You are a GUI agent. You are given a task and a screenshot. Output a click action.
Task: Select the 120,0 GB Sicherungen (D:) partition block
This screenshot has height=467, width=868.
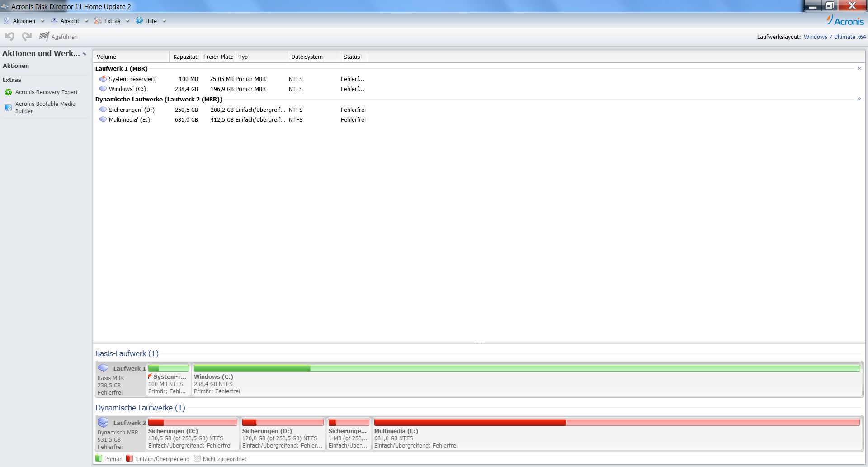coord(283,434)
